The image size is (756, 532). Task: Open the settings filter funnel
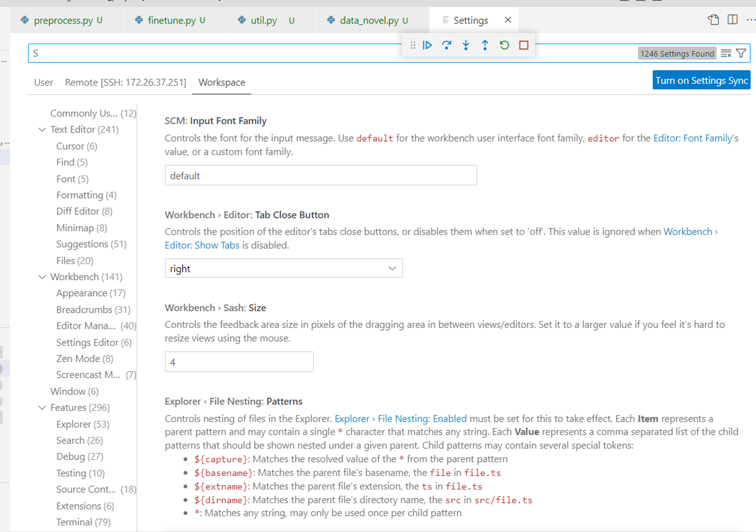click(x=741, y=54)
